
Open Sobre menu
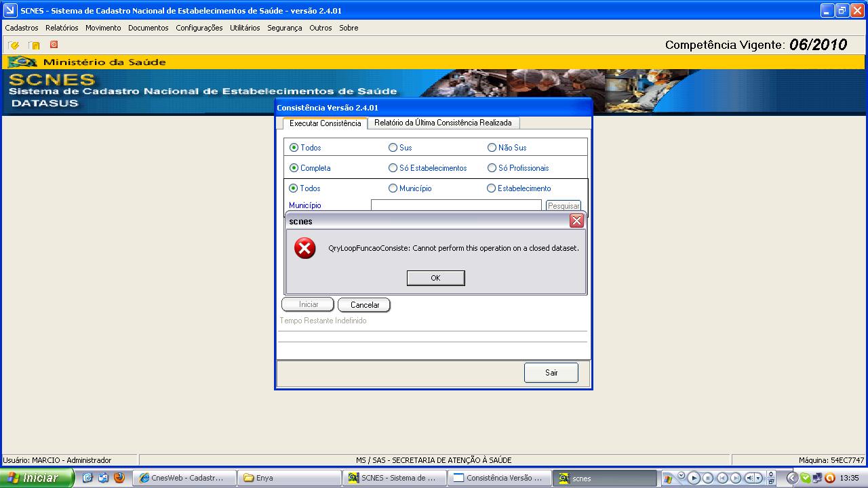pyautogui.click(x=349, y=28)
